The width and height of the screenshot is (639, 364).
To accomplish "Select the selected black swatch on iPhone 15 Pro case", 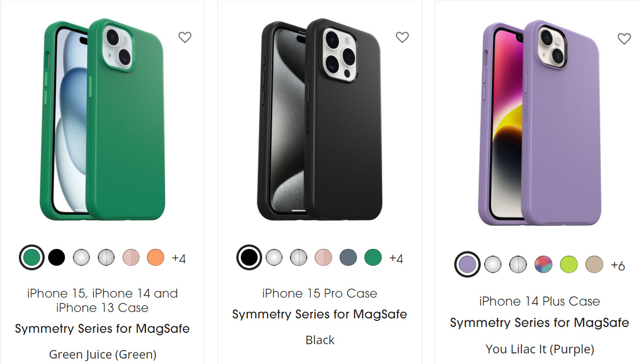I will [x=249, y=257].
